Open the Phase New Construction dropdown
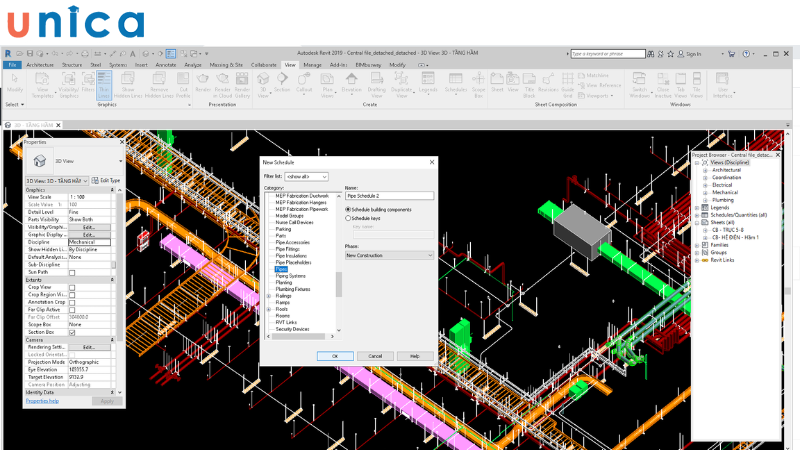 tap(389, 255)
